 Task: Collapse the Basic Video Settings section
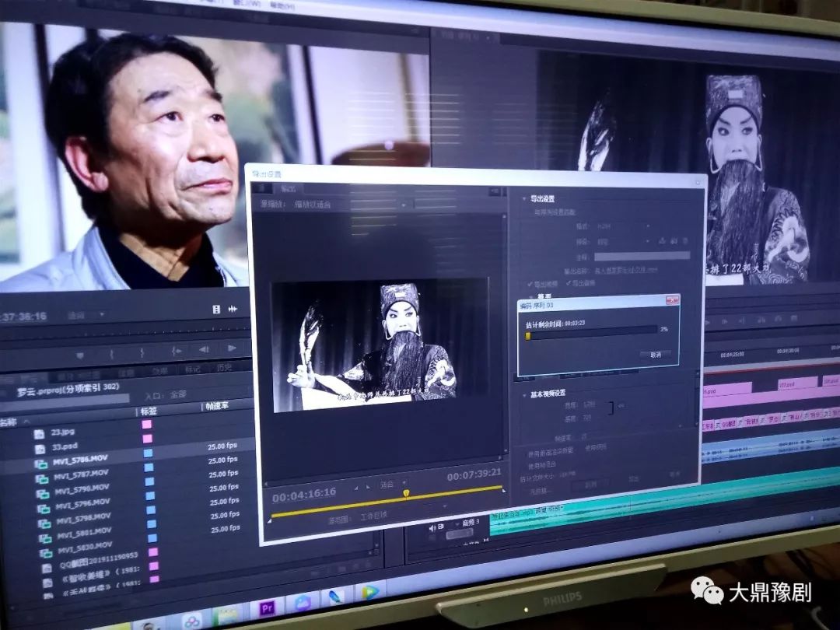(x=524, y=395)
